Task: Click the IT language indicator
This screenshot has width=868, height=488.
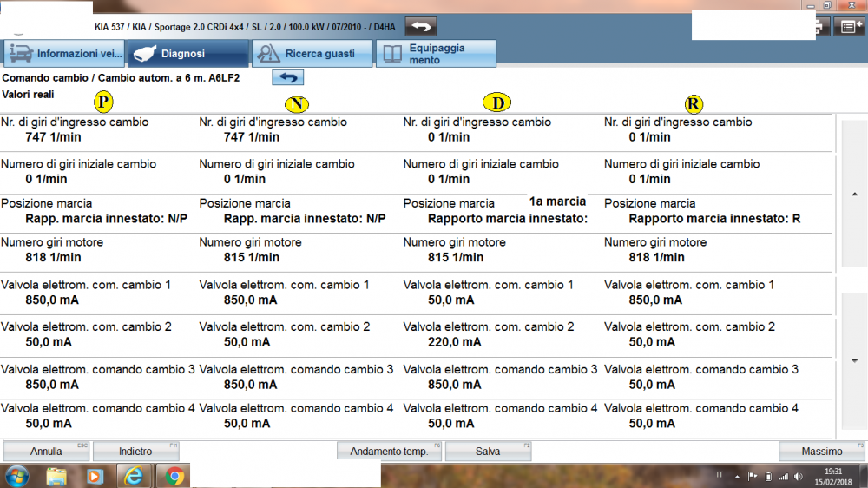Action: (x=720, y=475)
